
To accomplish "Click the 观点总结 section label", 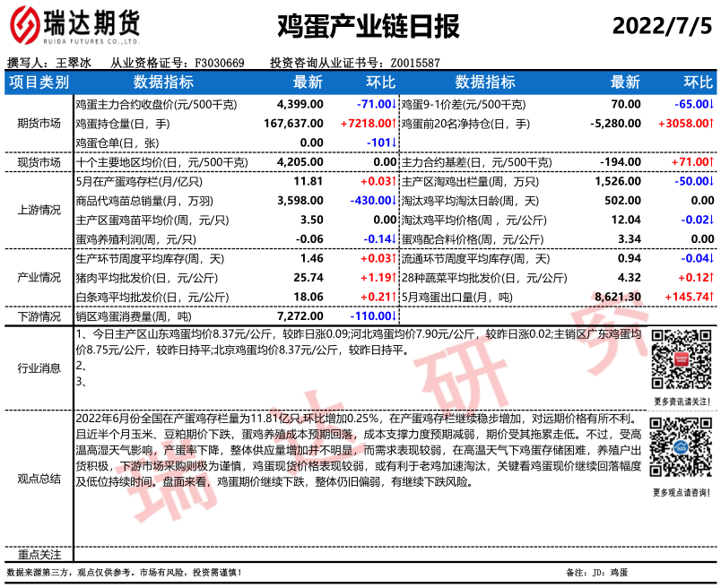I will tap(38, 479).
